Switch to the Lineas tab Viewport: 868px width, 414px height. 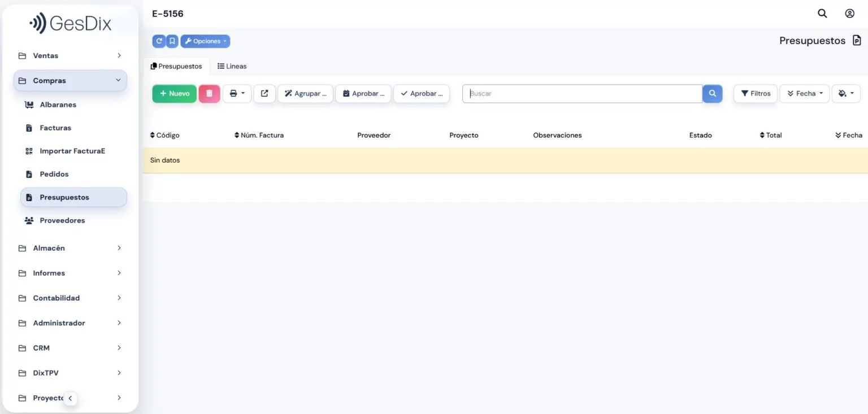[x=232, y=66]
